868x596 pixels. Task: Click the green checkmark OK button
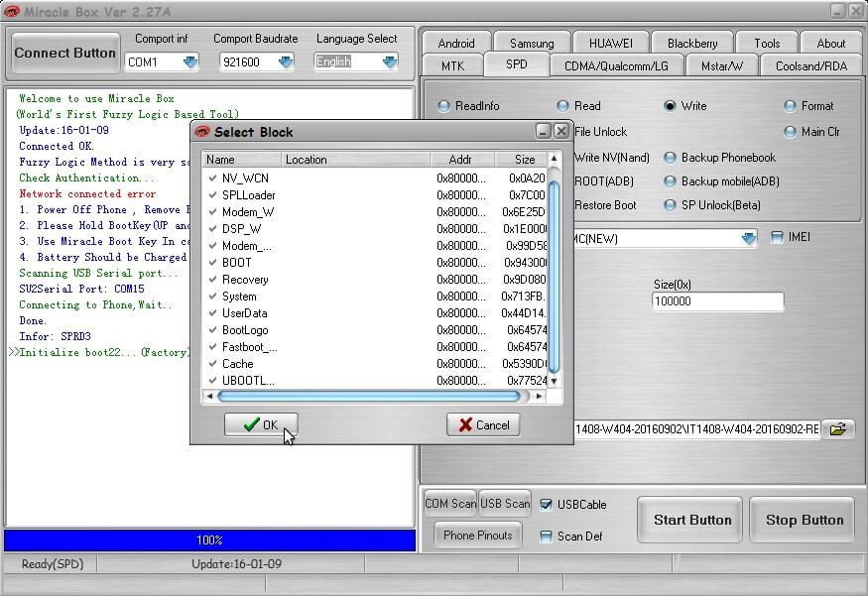click(x=261, y=424)
